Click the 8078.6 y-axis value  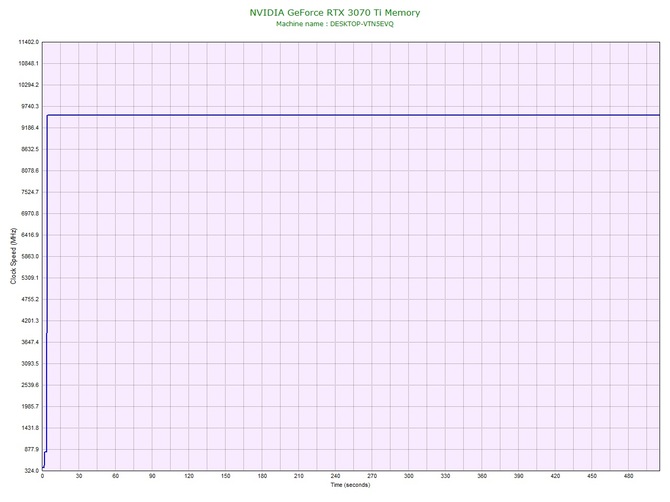(30, 170)
